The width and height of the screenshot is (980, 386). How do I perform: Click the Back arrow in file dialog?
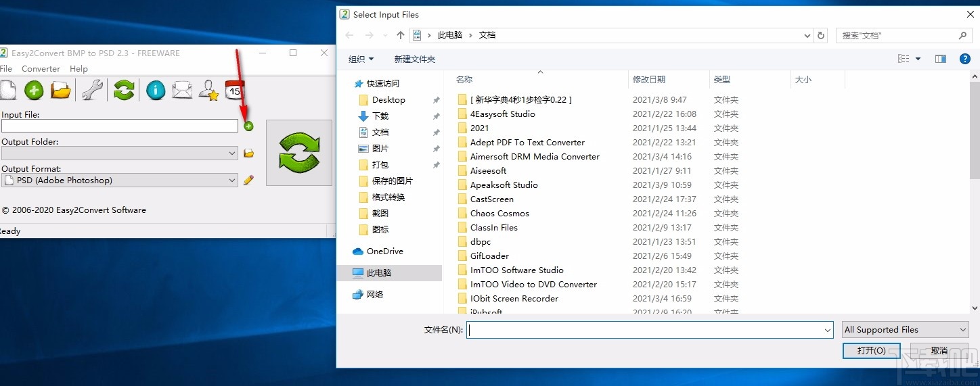pyautogui.click(x=349, y=35)
